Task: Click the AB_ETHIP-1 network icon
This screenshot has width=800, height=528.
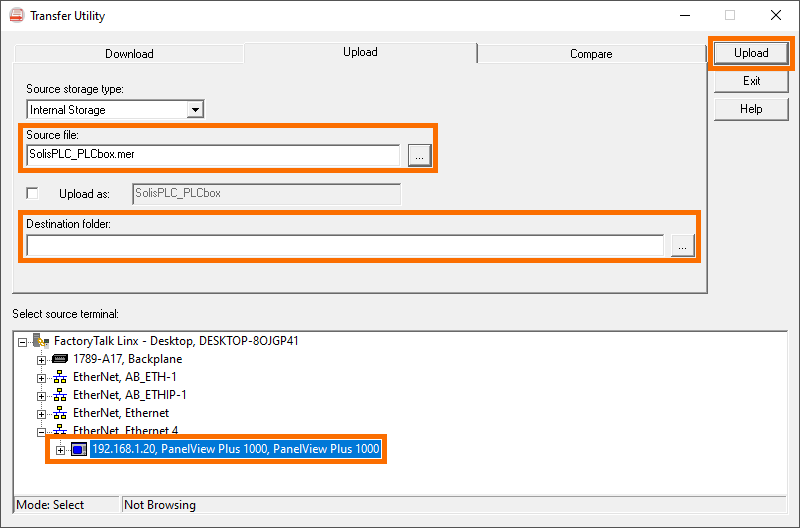Action: click(x=60, y=395)
